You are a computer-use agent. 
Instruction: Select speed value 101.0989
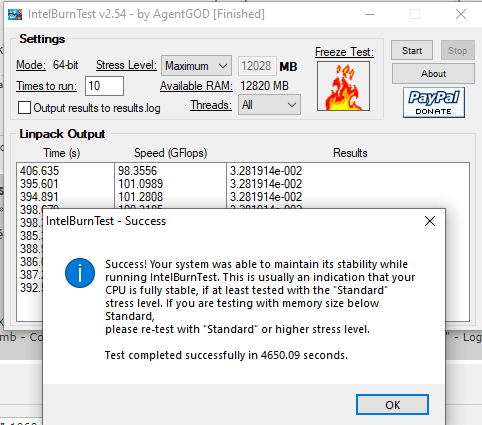pos(141,184)
